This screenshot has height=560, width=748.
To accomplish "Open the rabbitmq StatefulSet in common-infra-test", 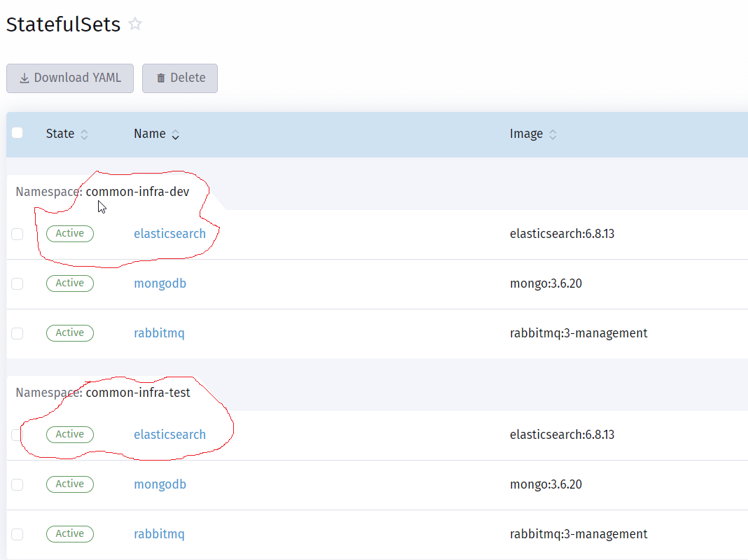I will point(159,533).
